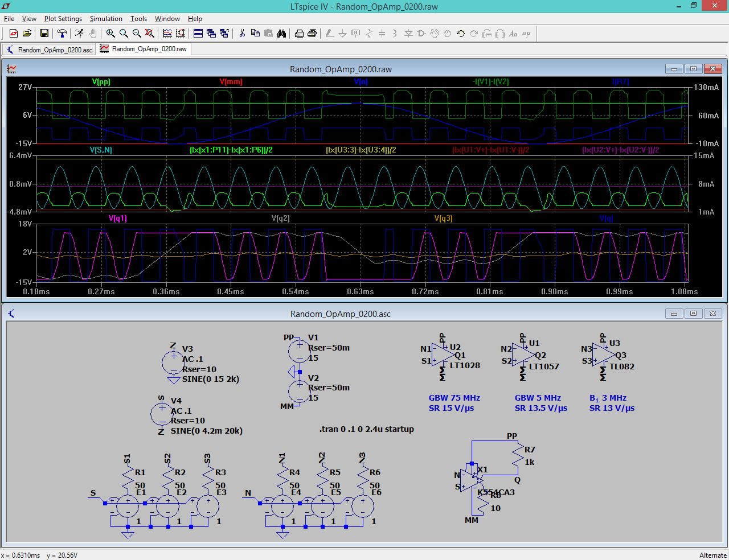Run the simulation with running-man icon

pyautogui.click(x=79, y=34)
